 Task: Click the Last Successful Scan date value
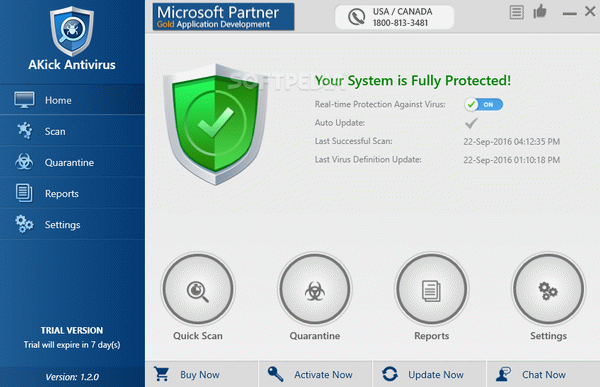click(512, 142)
